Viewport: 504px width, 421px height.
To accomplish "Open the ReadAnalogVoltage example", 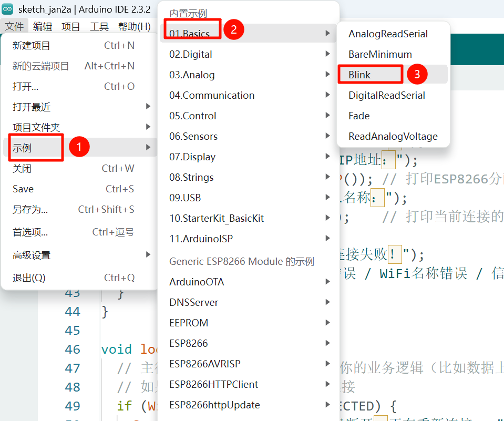I will (x=393, y=136).
